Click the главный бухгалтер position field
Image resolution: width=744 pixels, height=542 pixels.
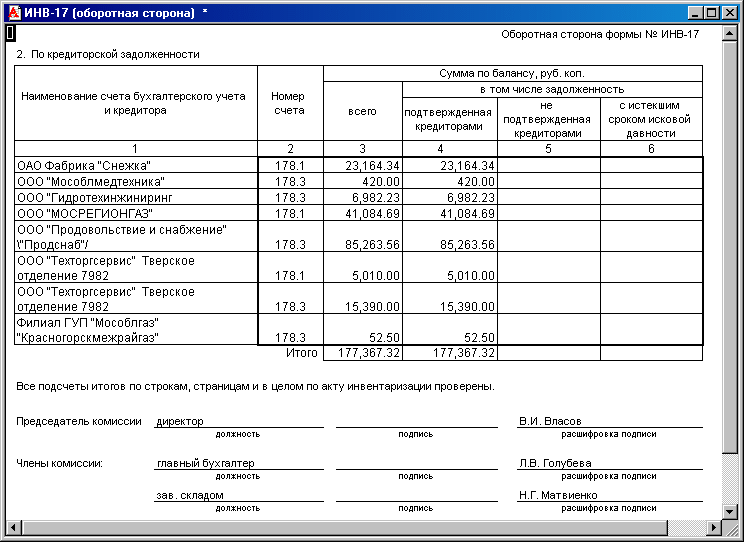(239, 463)
